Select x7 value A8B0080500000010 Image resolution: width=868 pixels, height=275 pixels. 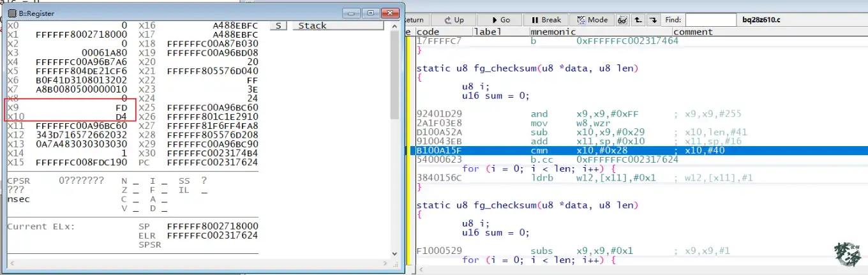tap(82, 89)
